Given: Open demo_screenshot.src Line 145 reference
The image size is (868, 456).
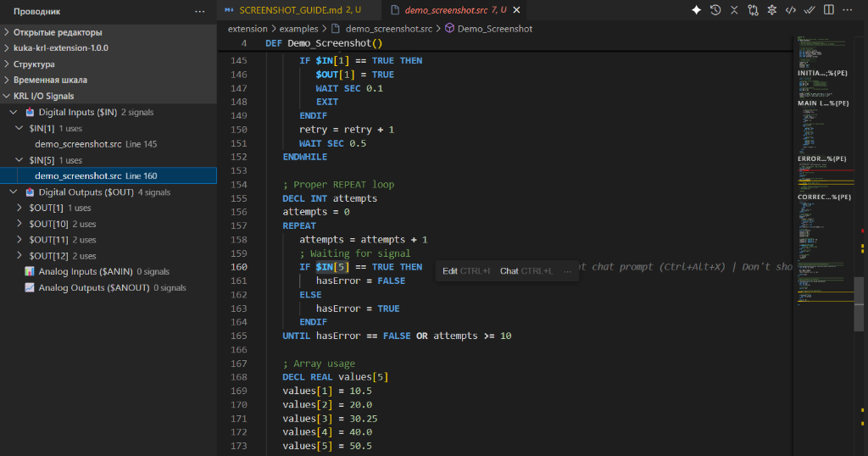Looking at the screenshot, I should click(x=108, y=144).
